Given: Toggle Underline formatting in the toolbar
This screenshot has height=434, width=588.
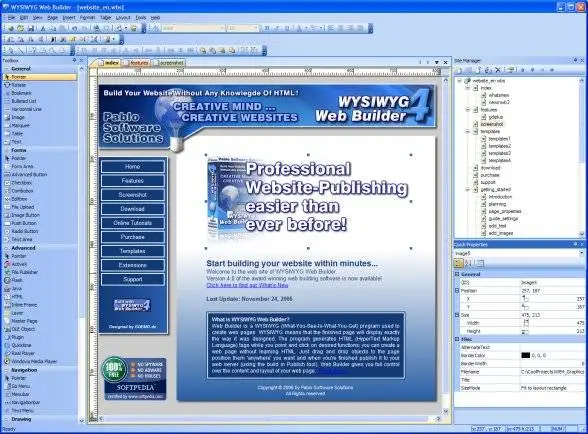Looking at the screenshot, I should pyautogui.click(x=287, y=28).
